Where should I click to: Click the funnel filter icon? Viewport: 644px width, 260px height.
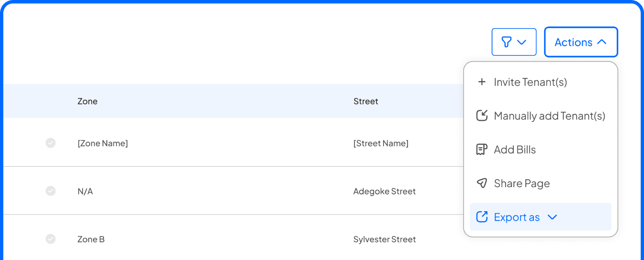pyautogui.click(x=506, y=42)
